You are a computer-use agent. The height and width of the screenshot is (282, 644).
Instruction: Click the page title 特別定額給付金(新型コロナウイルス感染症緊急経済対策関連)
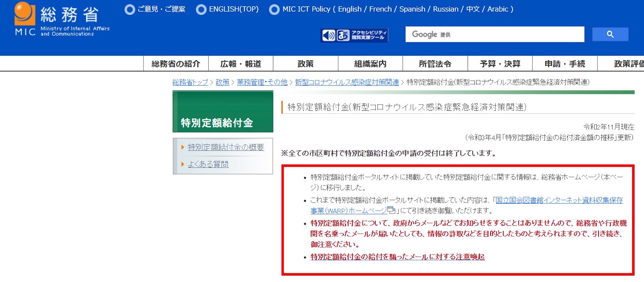[407, 107]
